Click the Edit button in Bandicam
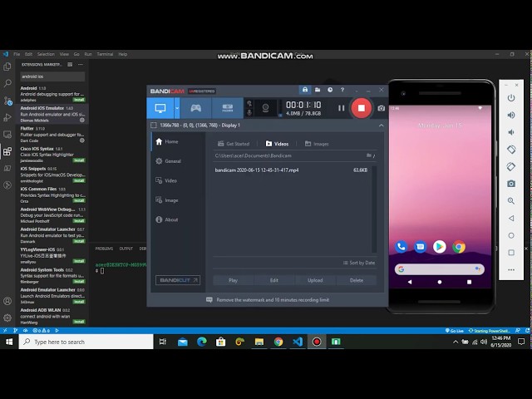The height and width of the screenshot is (399, 532). (x=274, y=280)
